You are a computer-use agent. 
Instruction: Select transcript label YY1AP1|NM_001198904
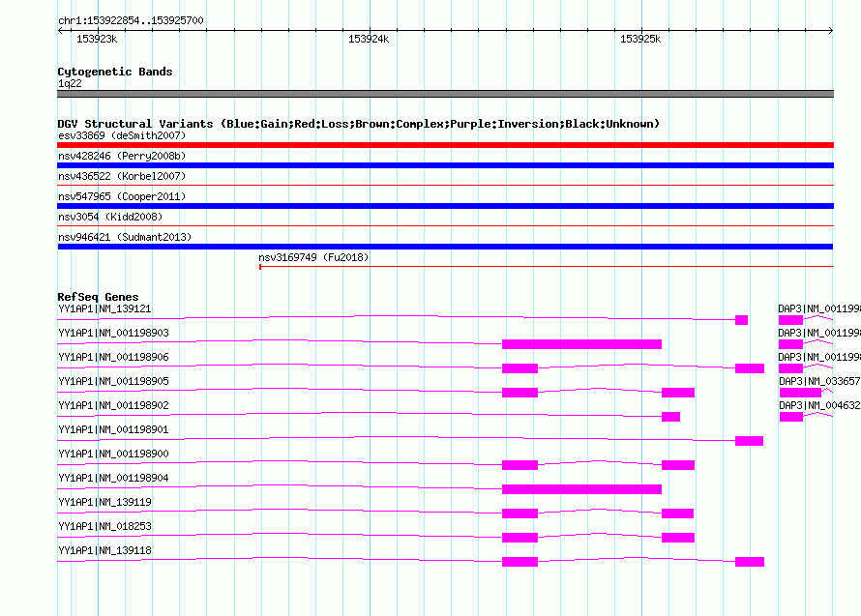(x=113, y=478)
